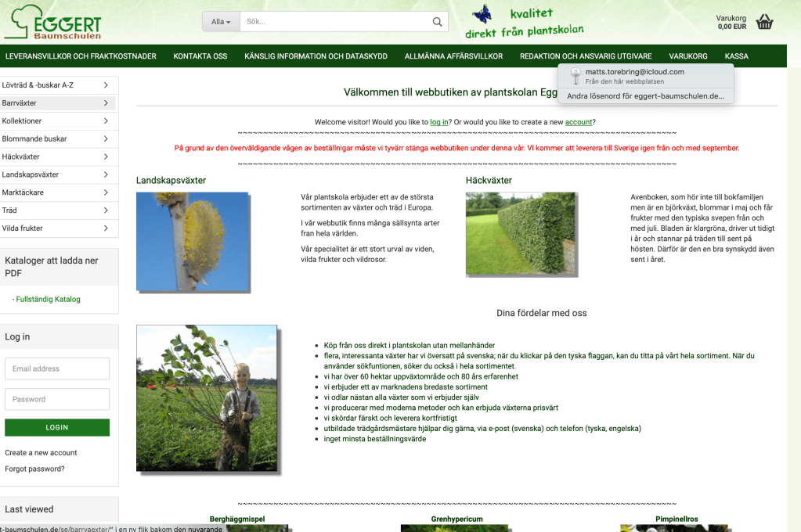The image size is (801, 532).
Task: Expand the Häckväxter sidebar chevron
Action: 106,156
